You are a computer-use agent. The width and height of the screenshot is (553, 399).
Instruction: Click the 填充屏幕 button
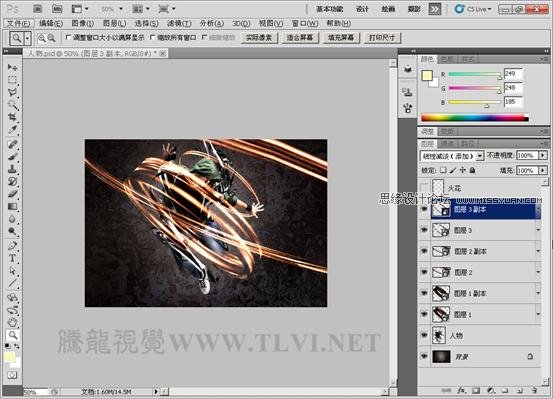[341, 37]
